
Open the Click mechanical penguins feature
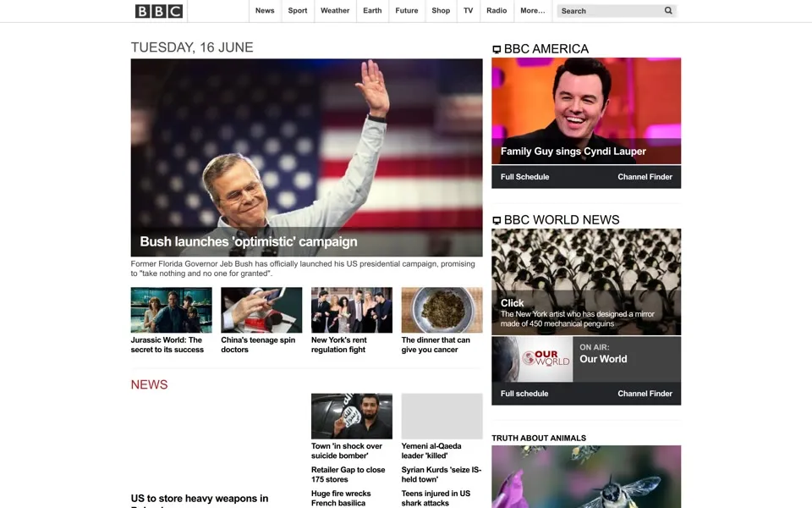tap(586, 282)
